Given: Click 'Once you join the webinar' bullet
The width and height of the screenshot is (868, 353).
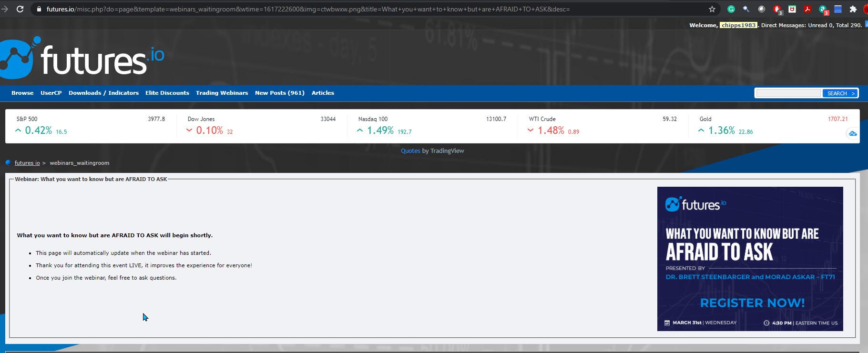Looking at the screenshot, I should [x=106, y=278].
